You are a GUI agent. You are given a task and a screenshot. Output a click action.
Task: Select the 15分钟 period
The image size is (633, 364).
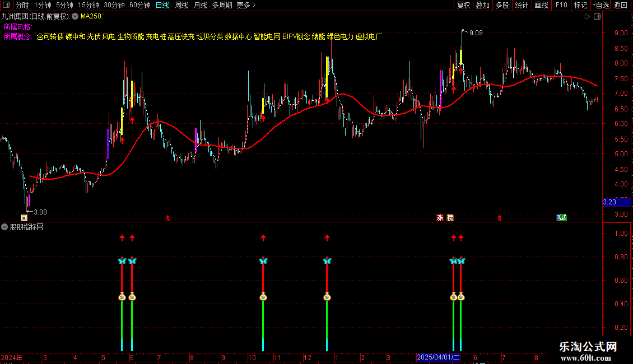[89, 5]
